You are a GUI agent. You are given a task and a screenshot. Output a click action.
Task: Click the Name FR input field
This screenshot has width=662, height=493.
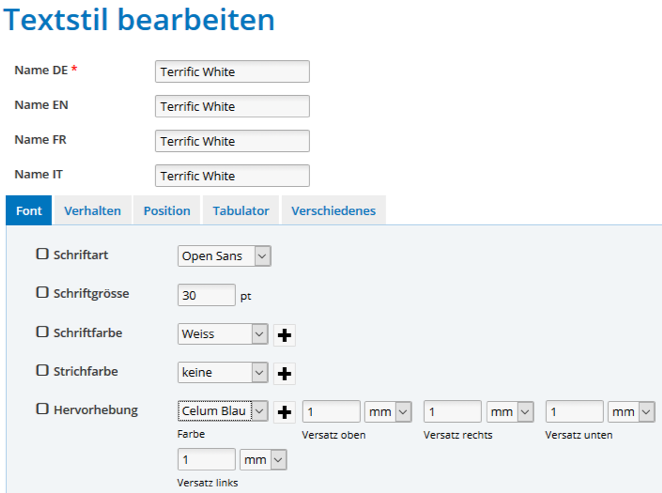point(232,141)
